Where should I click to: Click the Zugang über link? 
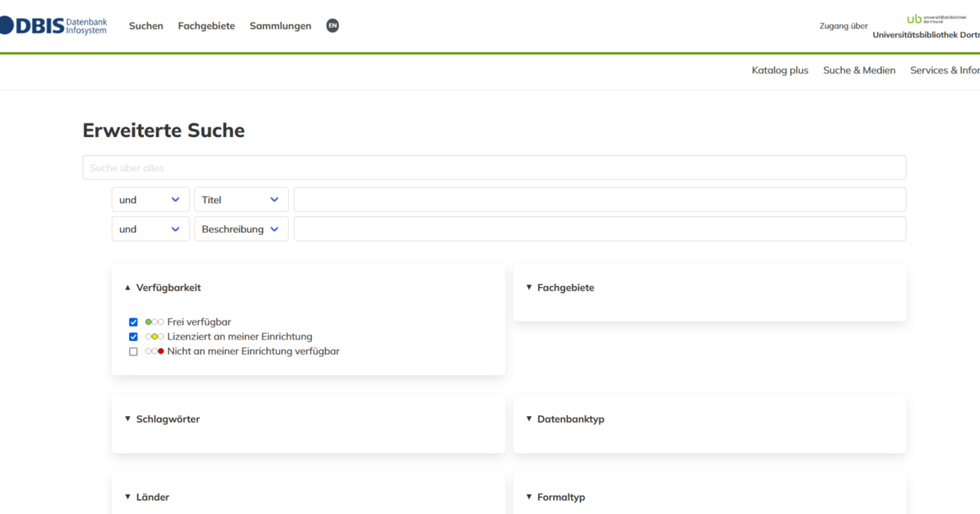844,25
